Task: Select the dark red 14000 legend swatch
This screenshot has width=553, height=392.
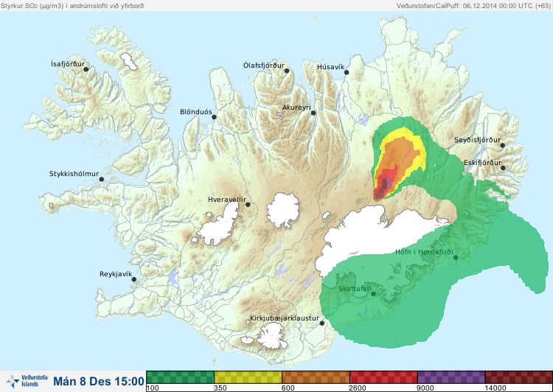Action: 519,377
